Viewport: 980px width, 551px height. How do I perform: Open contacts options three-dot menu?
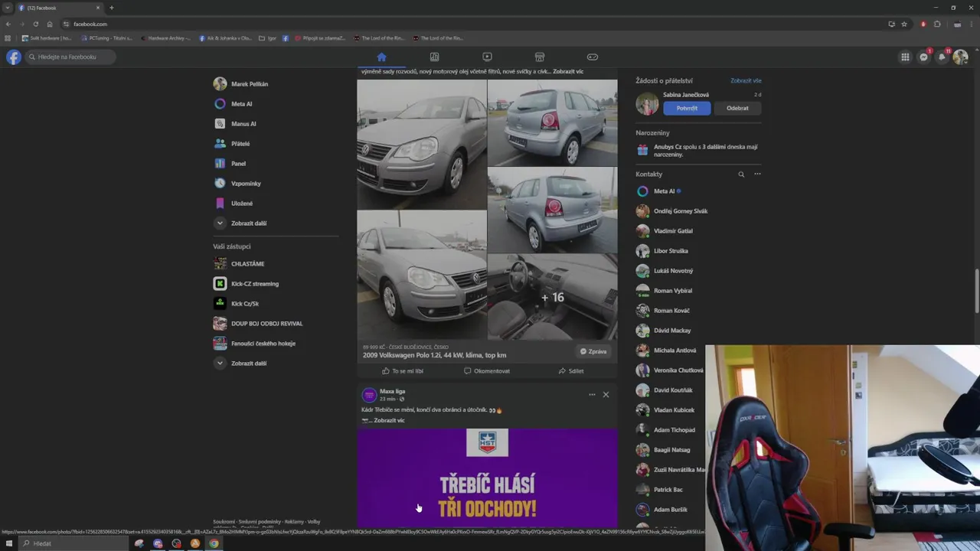(757, 174)
